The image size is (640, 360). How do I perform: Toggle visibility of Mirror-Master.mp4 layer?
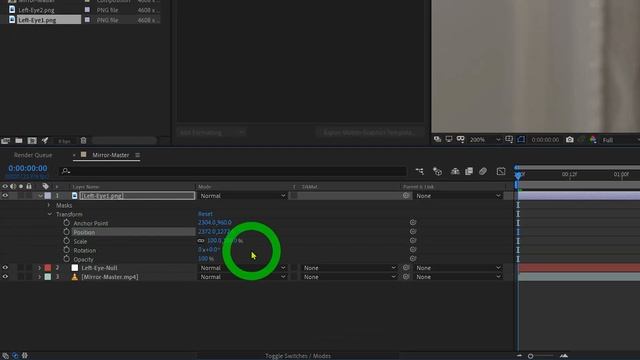coord(5,277)
